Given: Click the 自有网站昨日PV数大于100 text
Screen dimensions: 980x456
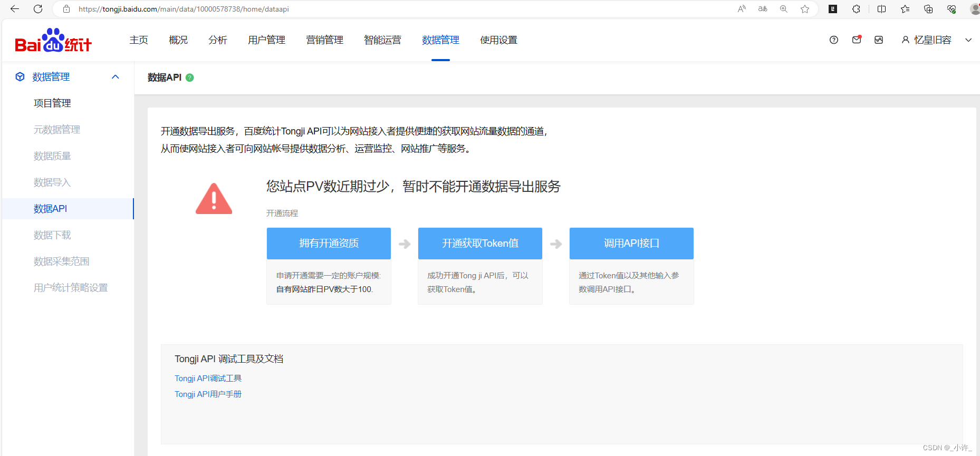Looking at the screenshot, I should [x=324, y=289].
